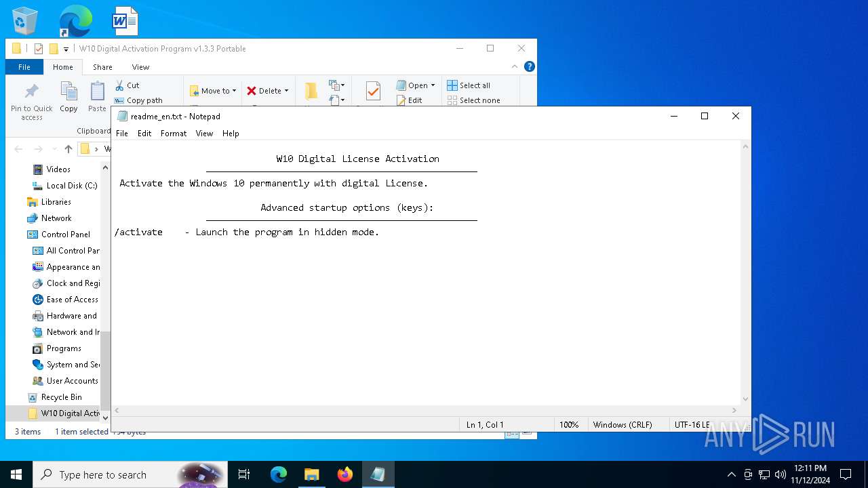Open Task View on taskbar
868x488 pixels.
(244, 474)
